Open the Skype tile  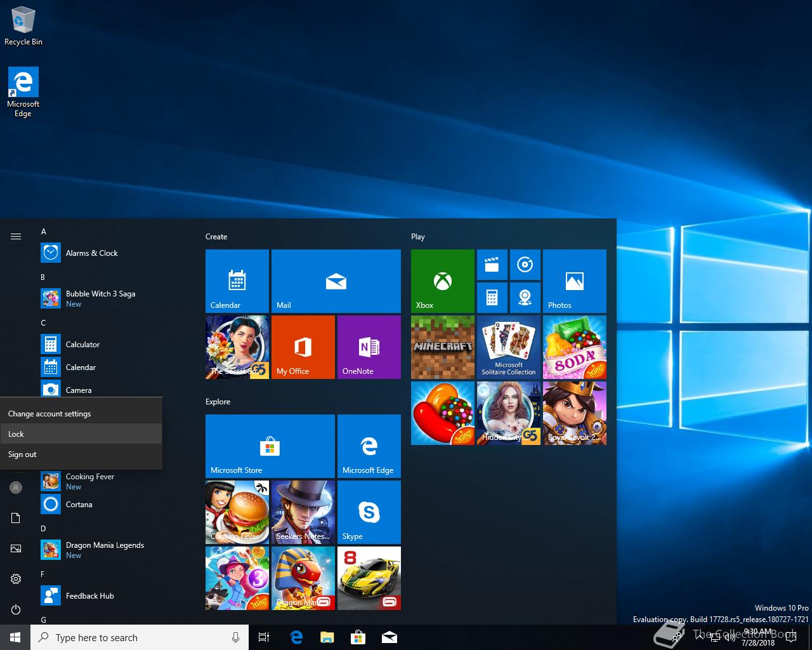pos(369,512)
